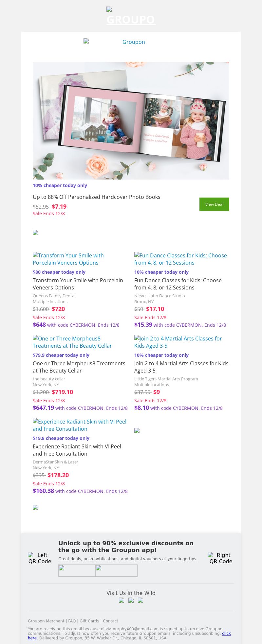This screenshot has height=644, width=262.
Task: Open Fun Dance Classes for Kids image link
Action: click(x=180, y=259)
